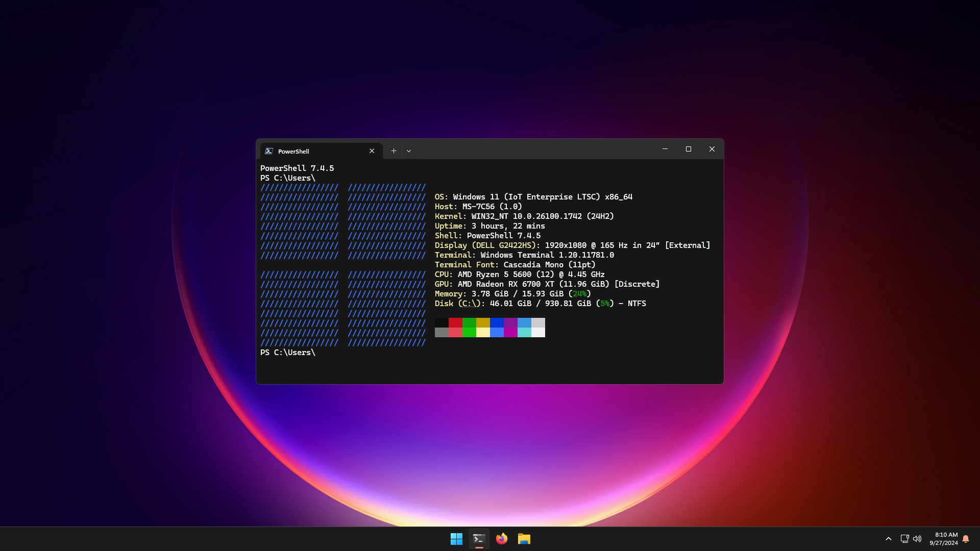Show hidden system tray icons

point(889,539)
